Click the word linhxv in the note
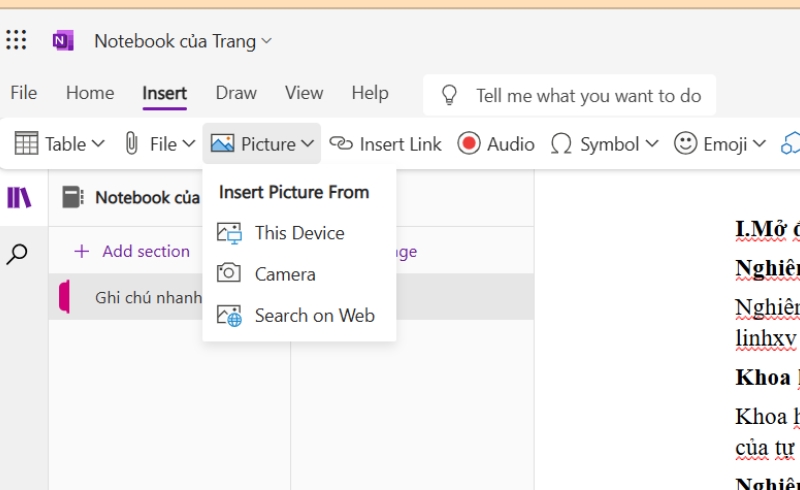Image resolution: width=800 pixels, height=490 pixels. coord(766,338)
